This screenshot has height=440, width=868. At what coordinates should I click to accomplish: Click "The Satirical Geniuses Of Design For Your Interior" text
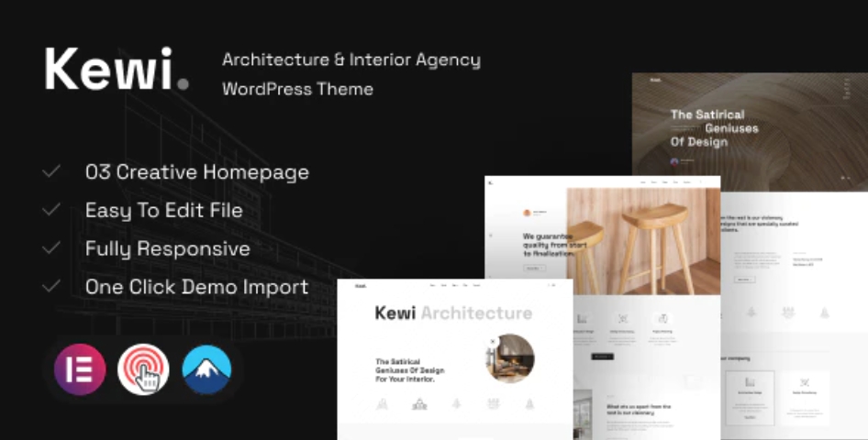[x=409, y=370]
